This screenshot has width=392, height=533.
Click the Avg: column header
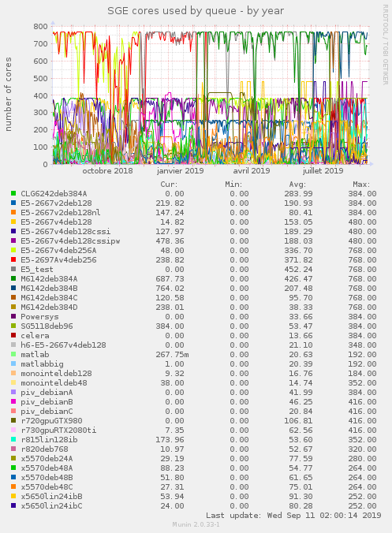click(297, 184)
